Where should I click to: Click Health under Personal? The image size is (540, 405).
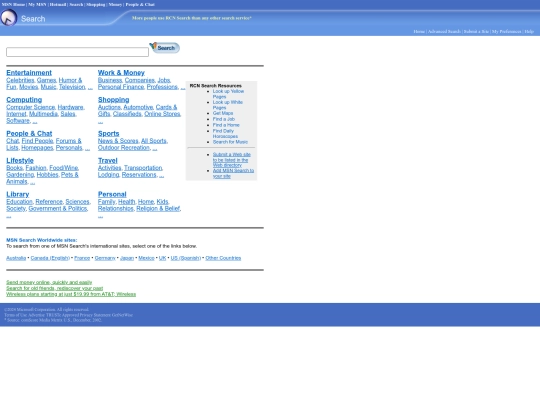coord(126,201)
